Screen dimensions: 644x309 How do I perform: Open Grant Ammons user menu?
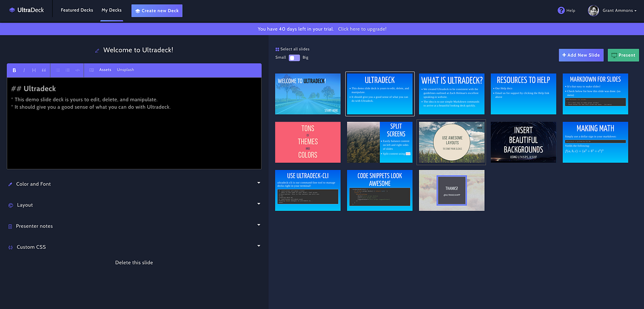click(612, 10)
